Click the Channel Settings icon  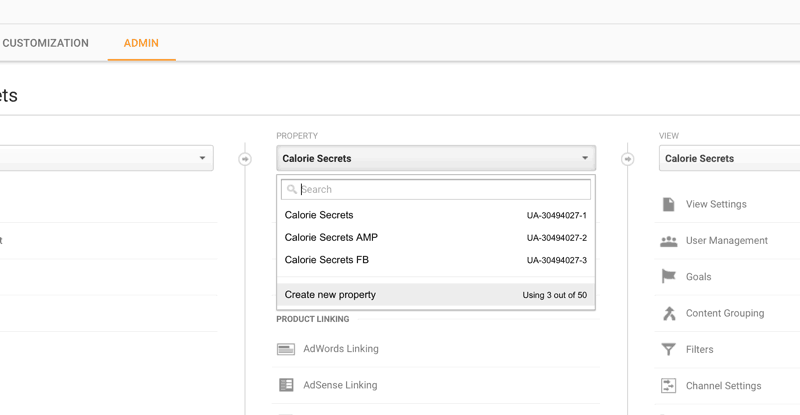tap(668, 386)
